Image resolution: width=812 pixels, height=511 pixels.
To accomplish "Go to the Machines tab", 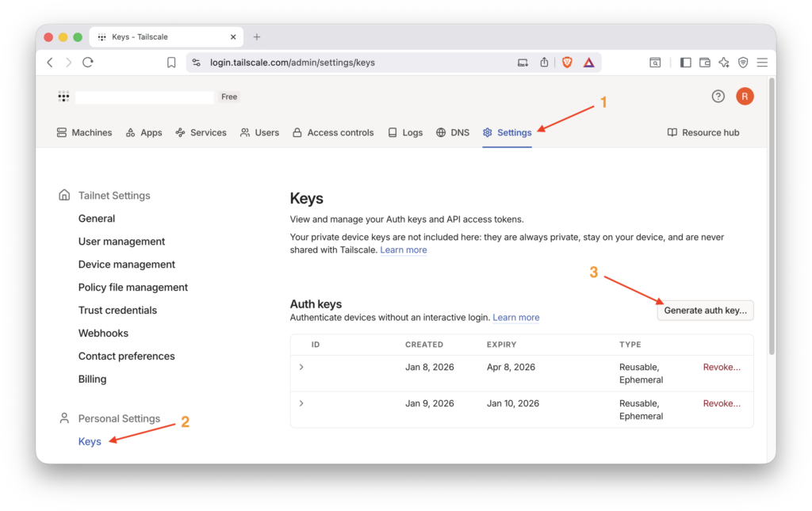I will (84, 132).
